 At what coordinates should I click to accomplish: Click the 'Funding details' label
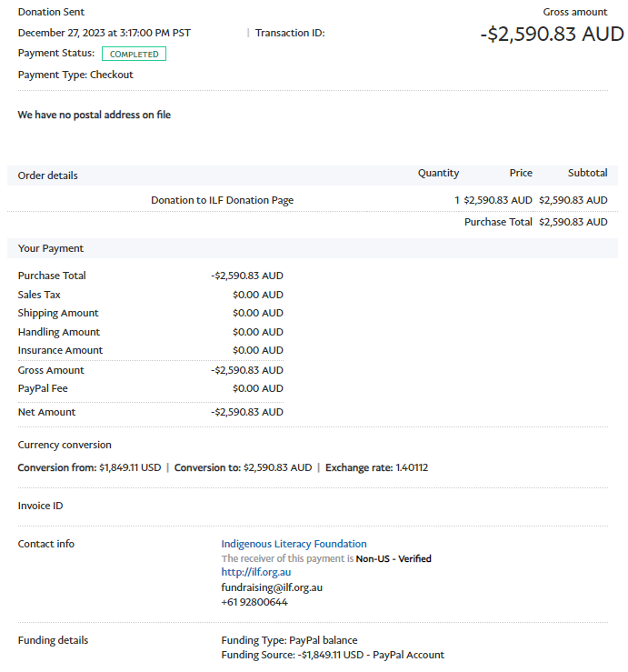coord(53,640)
